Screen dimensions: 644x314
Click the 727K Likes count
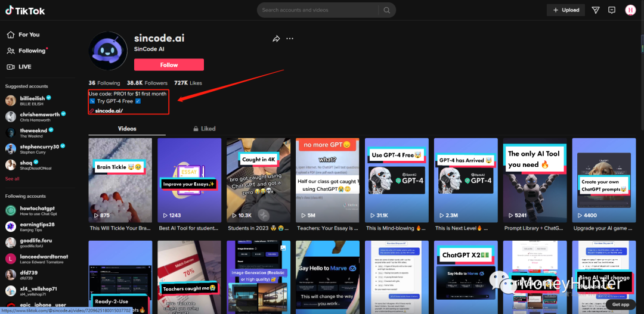tap(188, 83)
